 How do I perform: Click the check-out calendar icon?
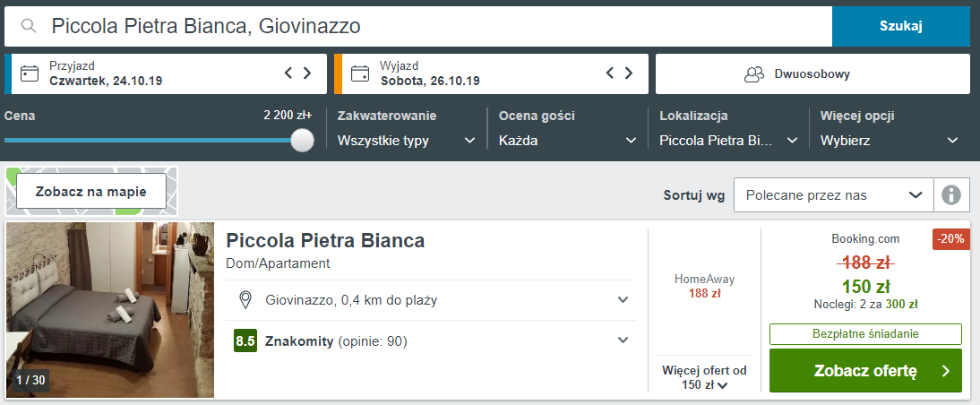click(x=361, y=73)
